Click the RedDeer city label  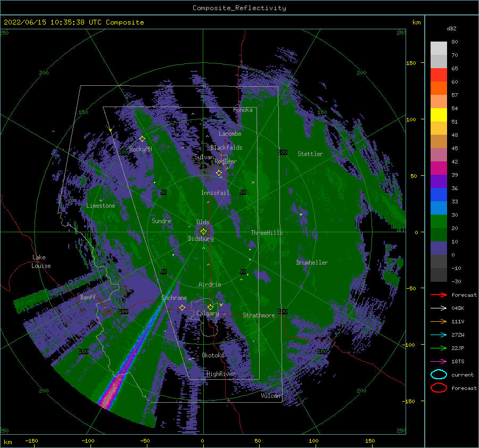(x=226, y=161)
